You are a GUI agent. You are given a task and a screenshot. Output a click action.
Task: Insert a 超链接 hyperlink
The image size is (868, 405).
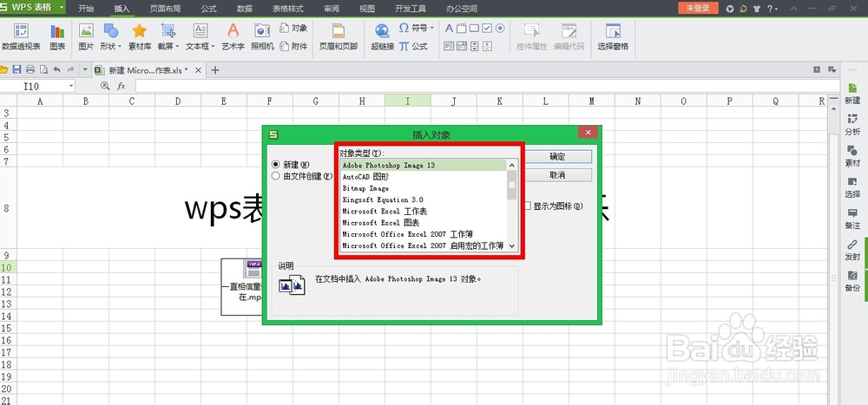382,37
